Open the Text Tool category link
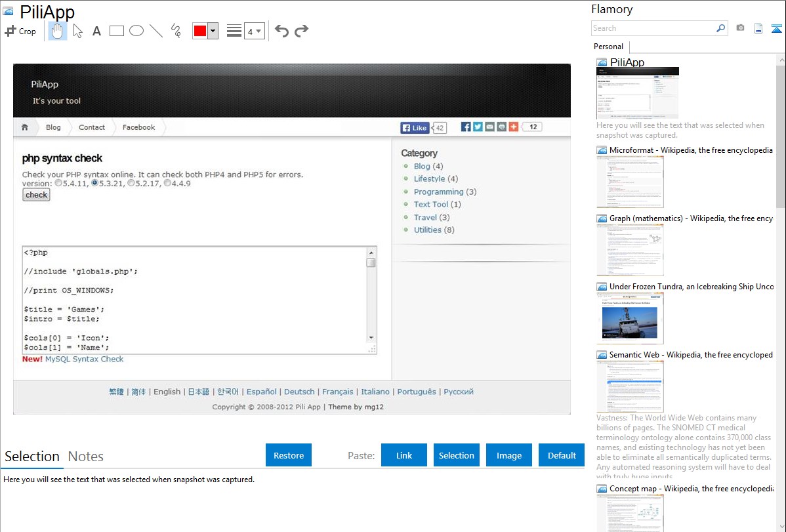 tap(430, 204)
